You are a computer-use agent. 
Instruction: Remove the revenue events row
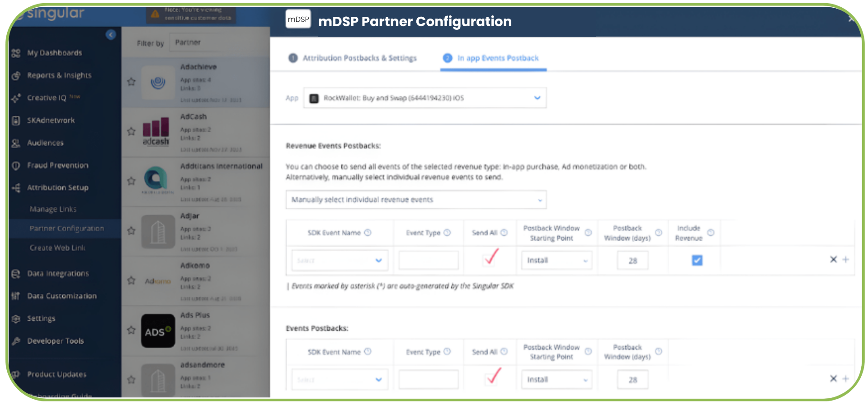point(834,259)
